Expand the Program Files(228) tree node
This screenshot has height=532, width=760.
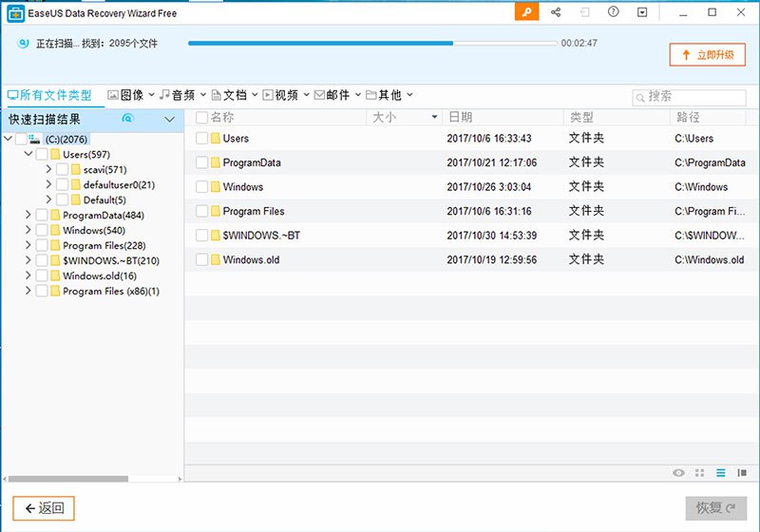(28, 245)
